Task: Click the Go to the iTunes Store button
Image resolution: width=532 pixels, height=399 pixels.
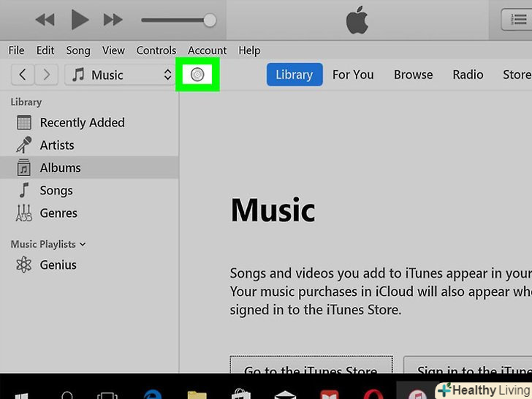Action: click(x=311, y=365)
